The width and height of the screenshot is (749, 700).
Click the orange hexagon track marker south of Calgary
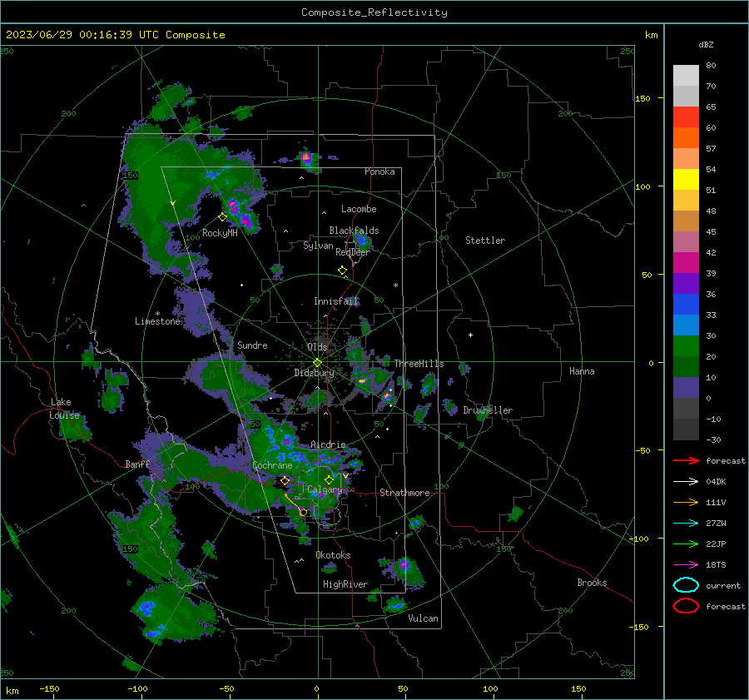click(303, 512)
